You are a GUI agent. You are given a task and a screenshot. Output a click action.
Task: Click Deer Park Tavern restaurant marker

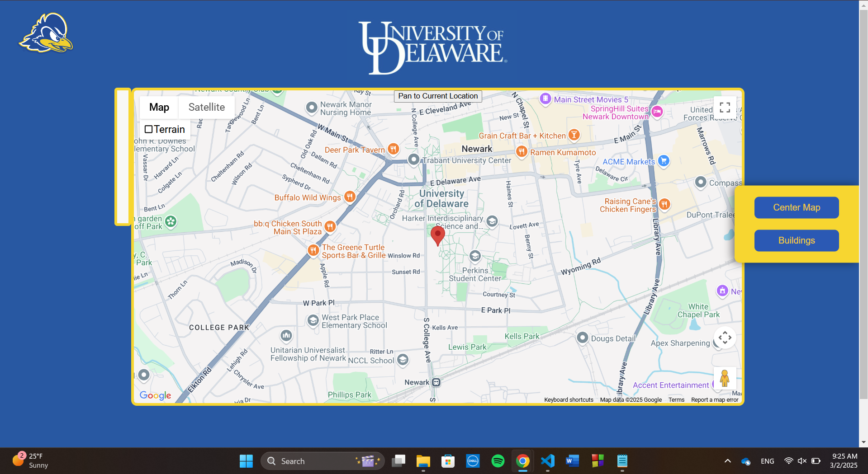pyautogui.click(x=393, y=149)
